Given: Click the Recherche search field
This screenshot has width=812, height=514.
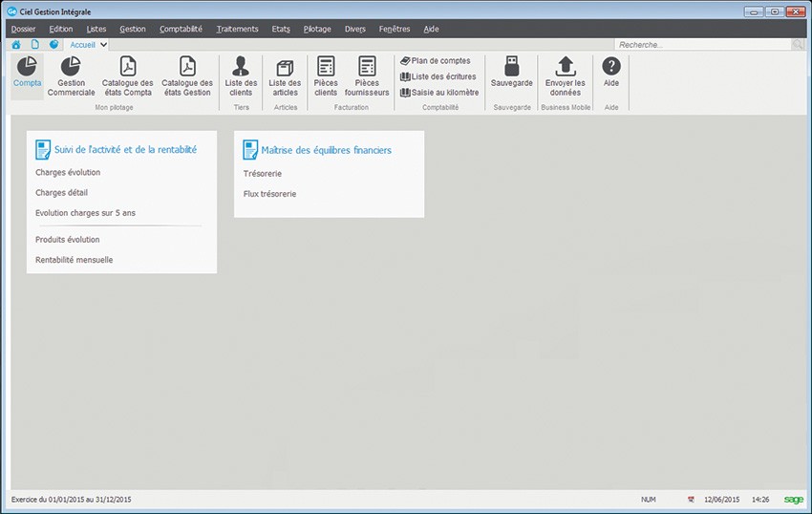Looking at the screenshot, I should (x=702, y=45).
